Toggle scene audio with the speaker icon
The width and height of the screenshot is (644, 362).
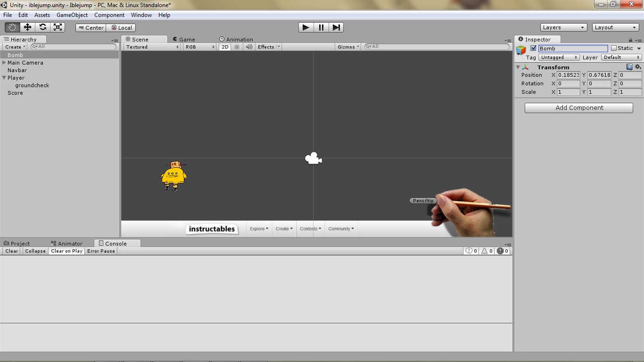[248, 47]
